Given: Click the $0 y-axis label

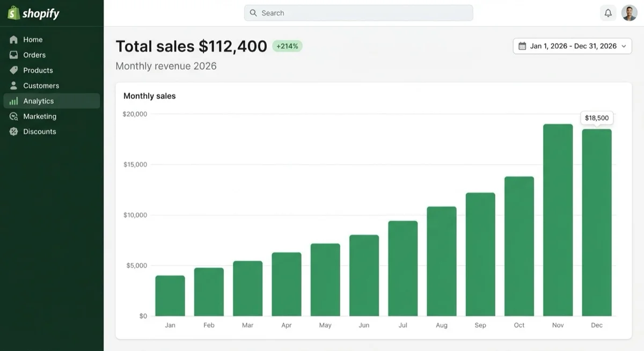Looking at the screenshot, I should [143, 316].
